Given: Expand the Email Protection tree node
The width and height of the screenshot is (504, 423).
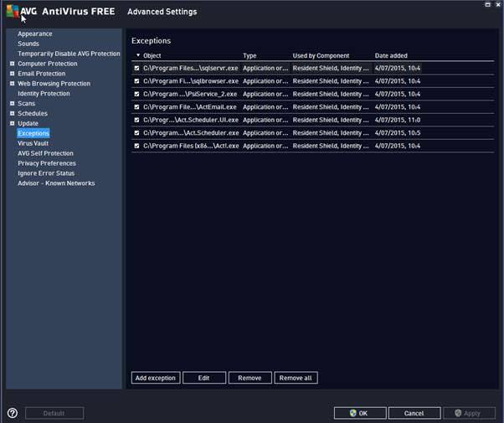Looking at the screenshot, I should click(x=13, y=74).
